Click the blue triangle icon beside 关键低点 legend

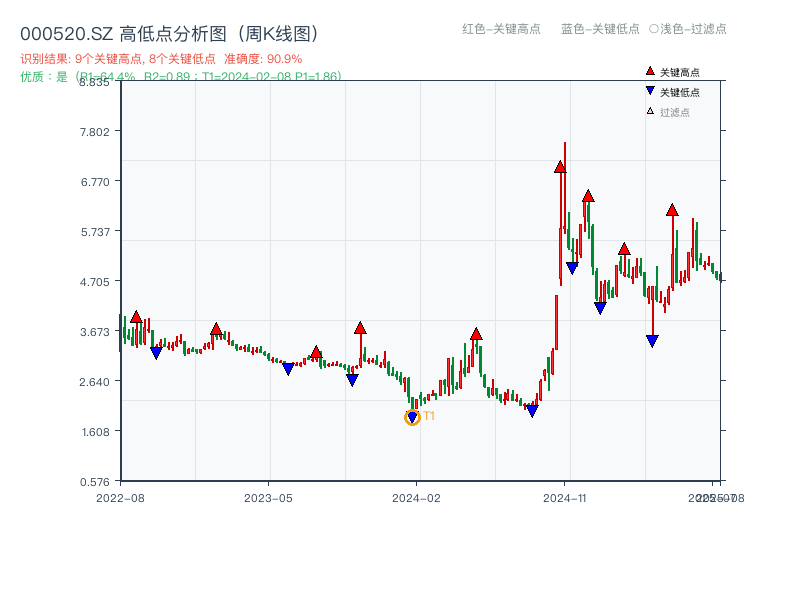[650, 91]
